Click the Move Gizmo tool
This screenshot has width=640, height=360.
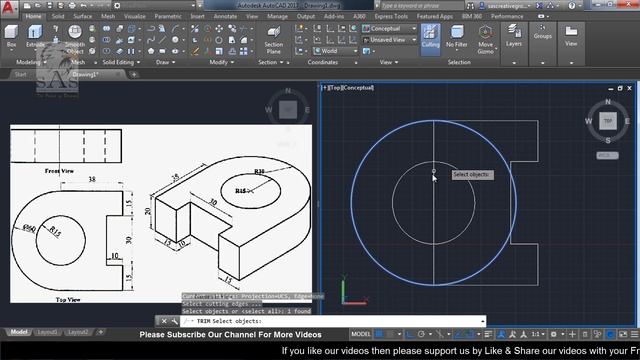pos(485,40)
